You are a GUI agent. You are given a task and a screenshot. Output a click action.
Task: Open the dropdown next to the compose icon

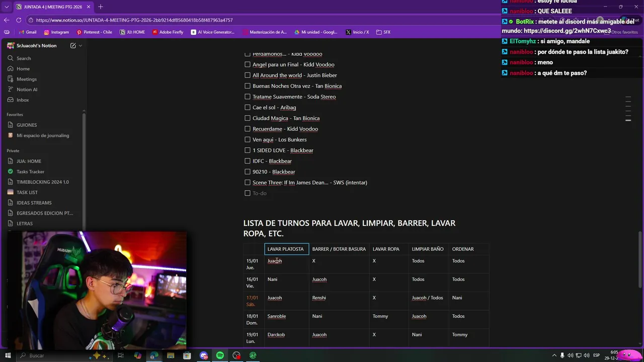pyautogui.click(x=80, y=46)
